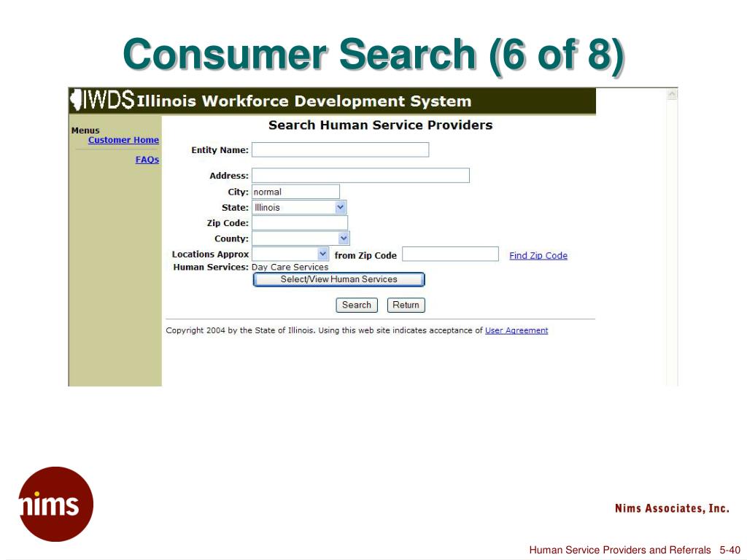
Task: Click the Return button
Action: coord(406,306)
